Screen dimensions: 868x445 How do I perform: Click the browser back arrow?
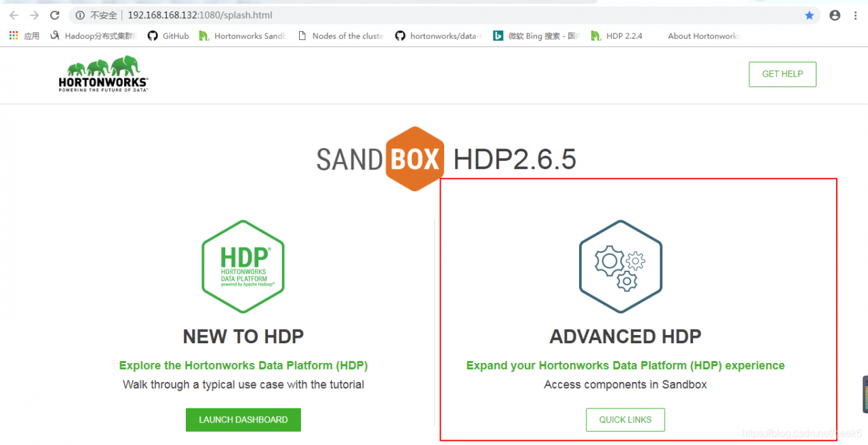tap(14, 15)
